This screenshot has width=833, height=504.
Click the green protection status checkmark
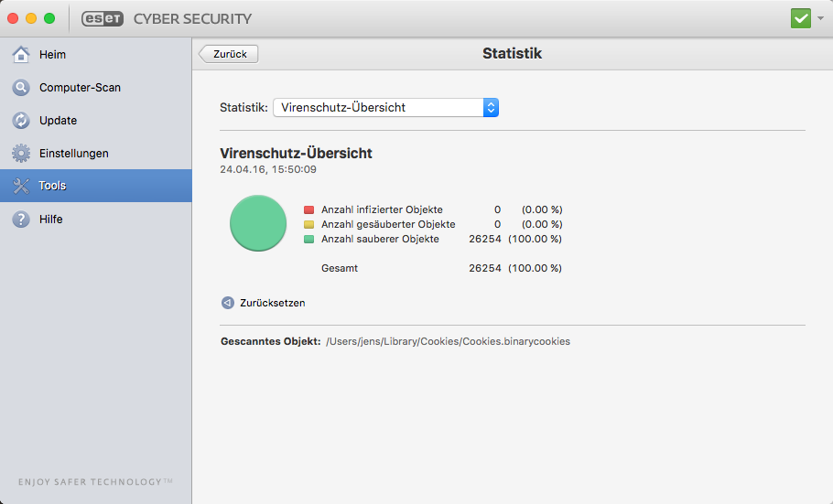(x=801, y=18)
